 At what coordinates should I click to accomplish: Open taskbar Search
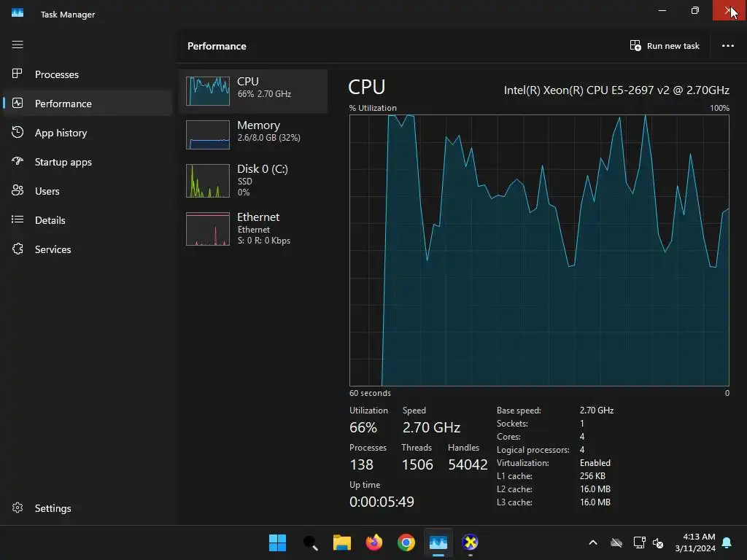click(x=310, y=542)
